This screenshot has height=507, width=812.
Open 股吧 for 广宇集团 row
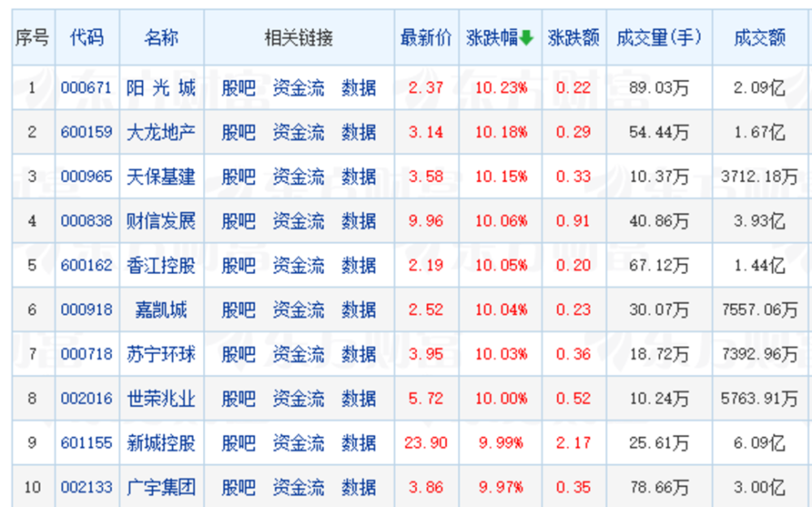(x=239, y=487)
